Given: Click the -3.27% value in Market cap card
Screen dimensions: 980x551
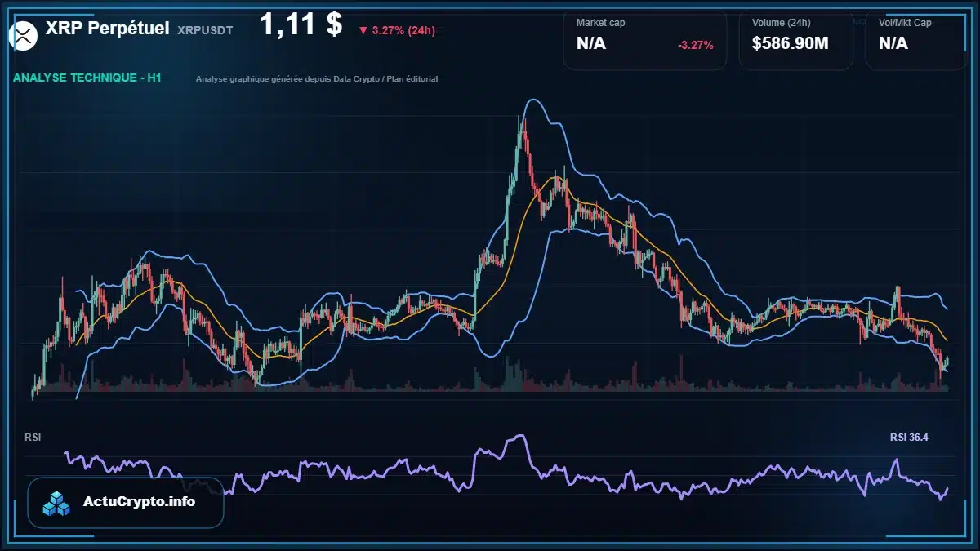Looking at the screenshot, I should click(x=696, y=45).
